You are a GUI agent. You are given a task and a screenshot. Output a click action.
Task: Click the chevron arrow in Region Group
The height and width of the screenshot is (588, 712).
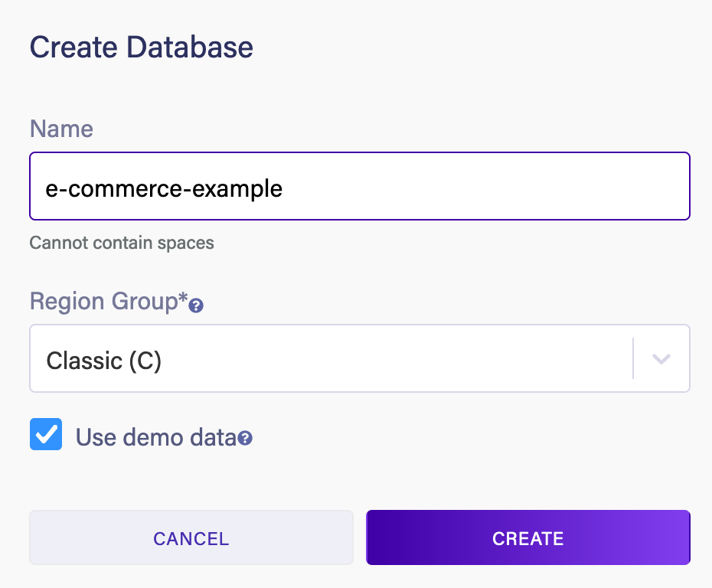point(661,358)
